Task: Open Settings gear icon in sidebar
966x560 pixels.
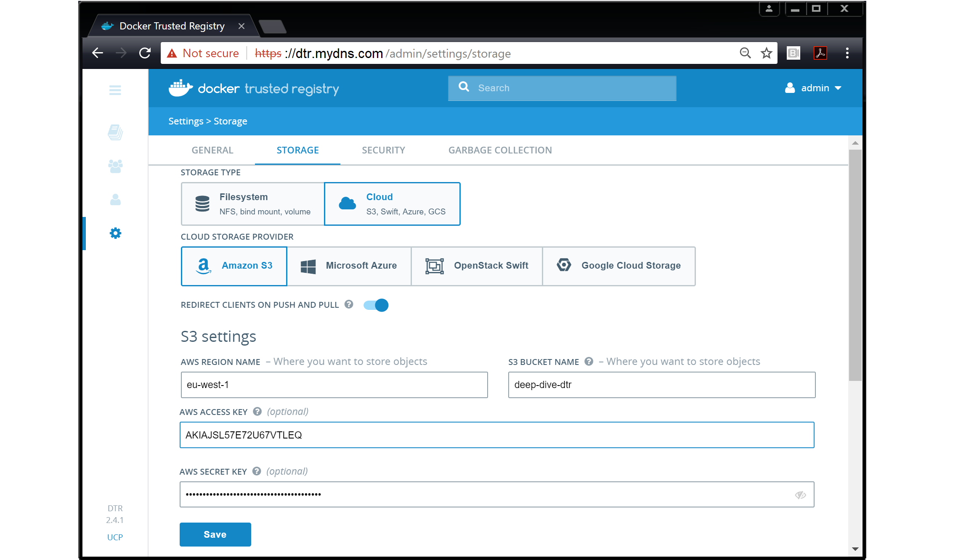Action: (115, 233)
